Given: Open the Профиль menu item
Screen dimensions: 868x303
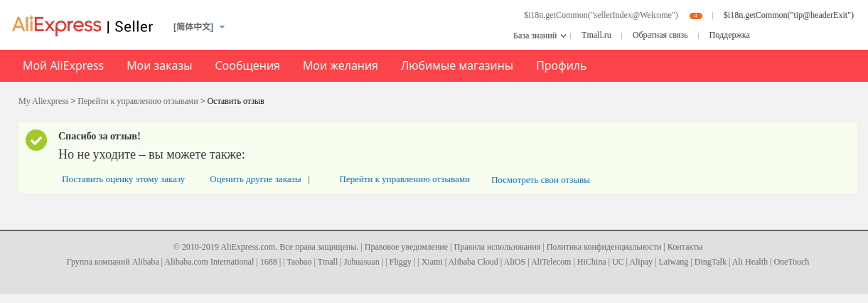Looking at the screenshot, I should click(x=562, y=65).
